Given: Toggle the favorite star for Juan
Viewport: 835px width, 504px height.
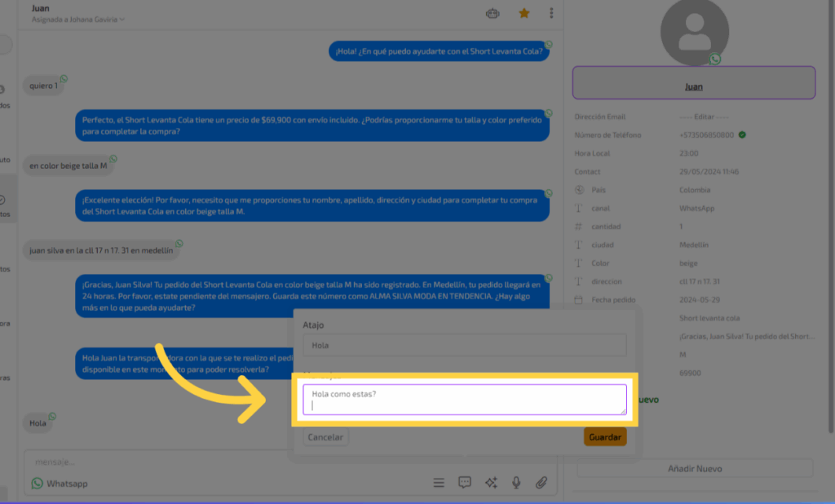Looking at the screenshot, I should tap(524, 13).
